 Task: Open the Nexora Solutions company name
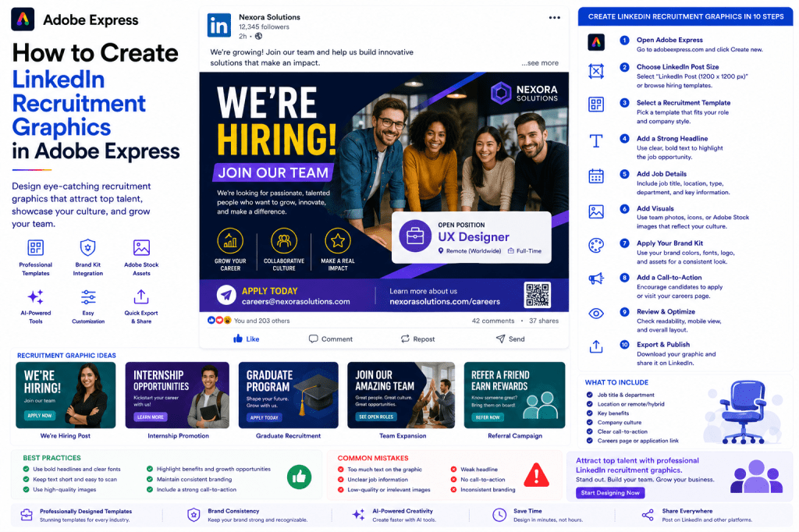click(269, 17)
